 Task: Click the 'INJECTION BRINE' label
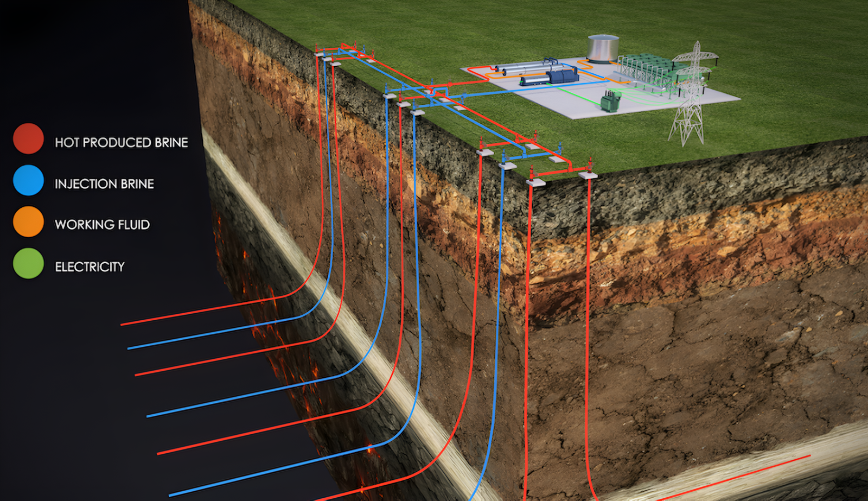click(x=104, y=184)
